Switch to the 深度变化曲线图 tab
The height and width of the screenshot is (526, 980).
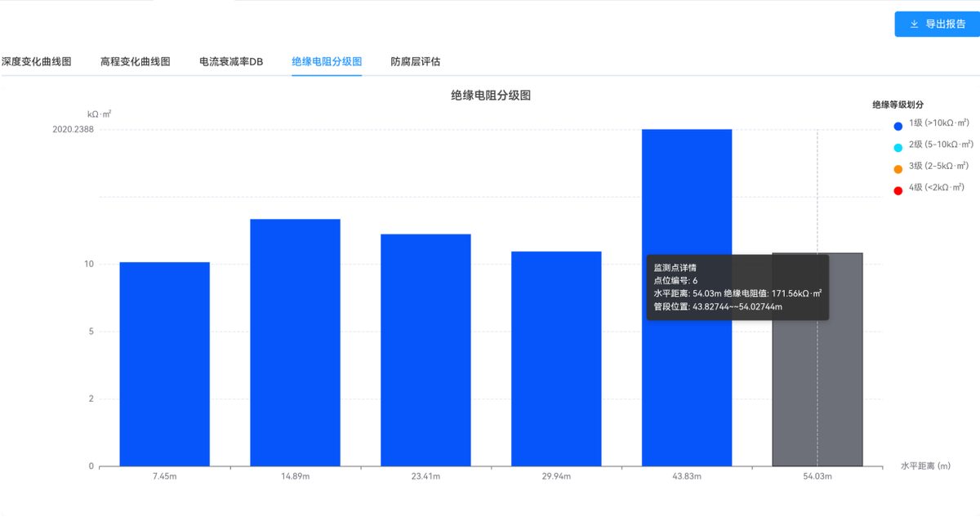coord(36,61)
